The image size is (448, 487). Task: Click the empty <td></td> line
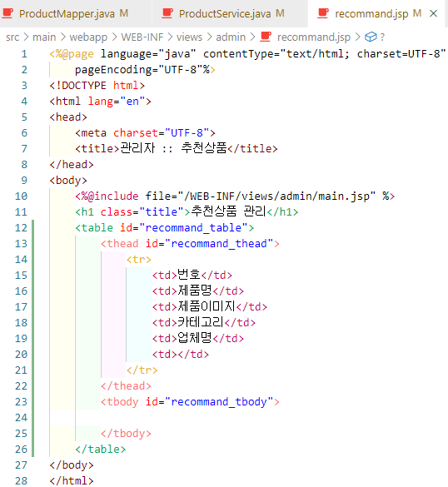pyautogui.click(x=180, y=355)
